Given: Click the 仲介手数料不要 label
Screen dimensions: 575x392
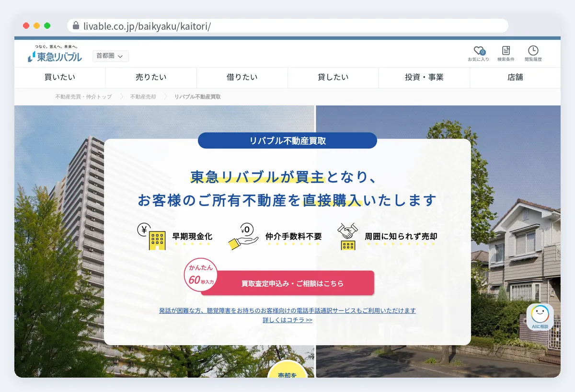Looking at the screenshot, I should [293, 236].
